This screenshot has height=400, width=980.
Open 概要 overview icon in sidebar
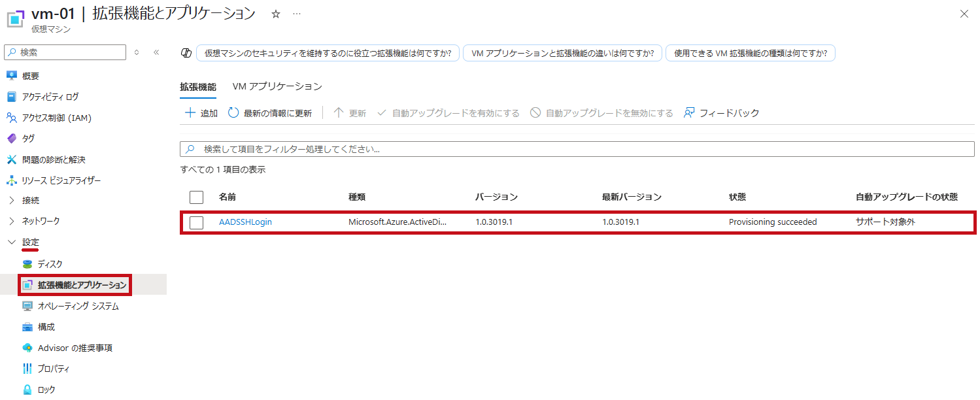click(x=11, y=76)
